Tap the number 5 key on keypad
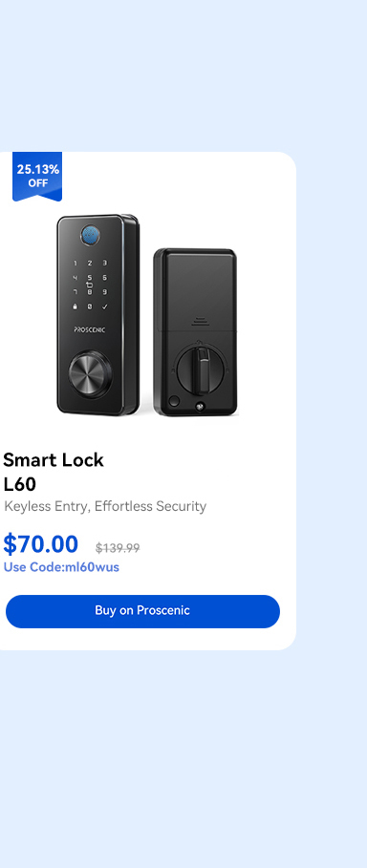The width and height of the screenshot is (367, 868). point(90,277)
